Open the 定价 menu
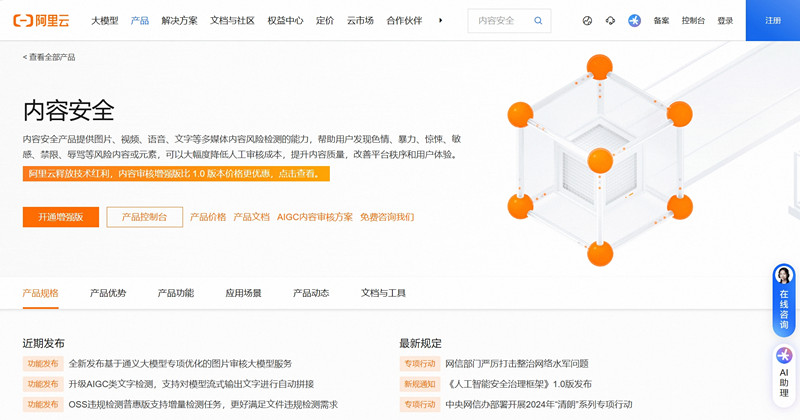Screen dimensions: 800x420 pyautogui.click(x=324, y=20)
